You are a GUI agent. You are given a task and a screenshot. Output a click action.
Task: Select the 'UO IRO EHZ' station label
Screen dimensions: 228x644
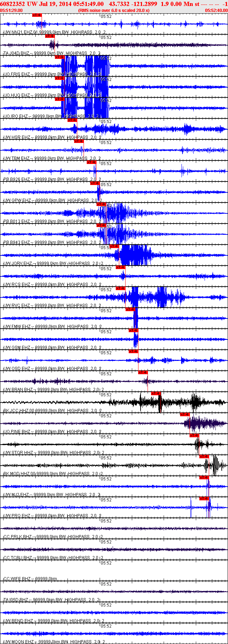[x=15, y=116]
